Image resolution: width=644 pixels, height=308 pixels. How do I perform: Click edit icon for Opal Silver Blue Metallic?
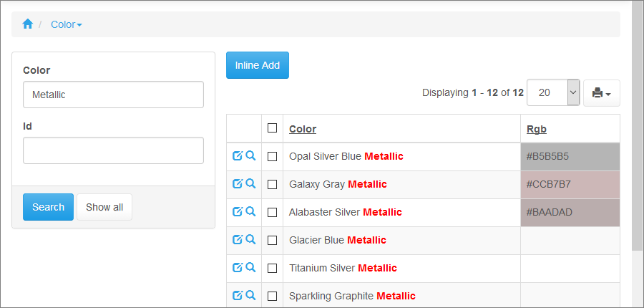(238, 155)
